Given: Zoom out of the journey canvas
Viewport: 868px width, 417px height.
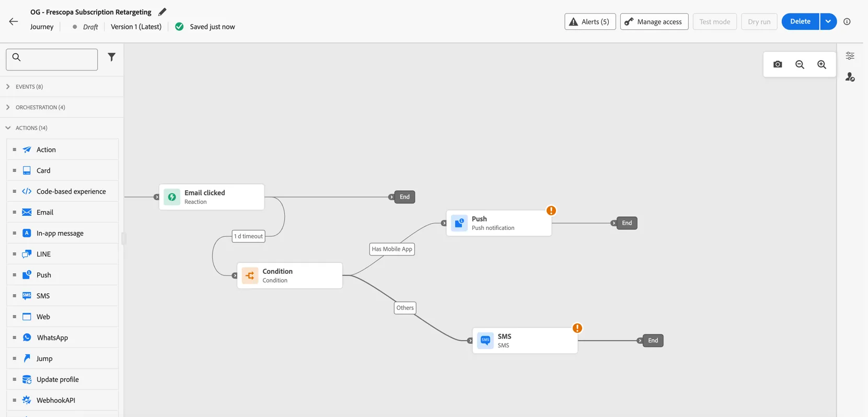Looking at the screenshot, I should (x=800, y=64).
